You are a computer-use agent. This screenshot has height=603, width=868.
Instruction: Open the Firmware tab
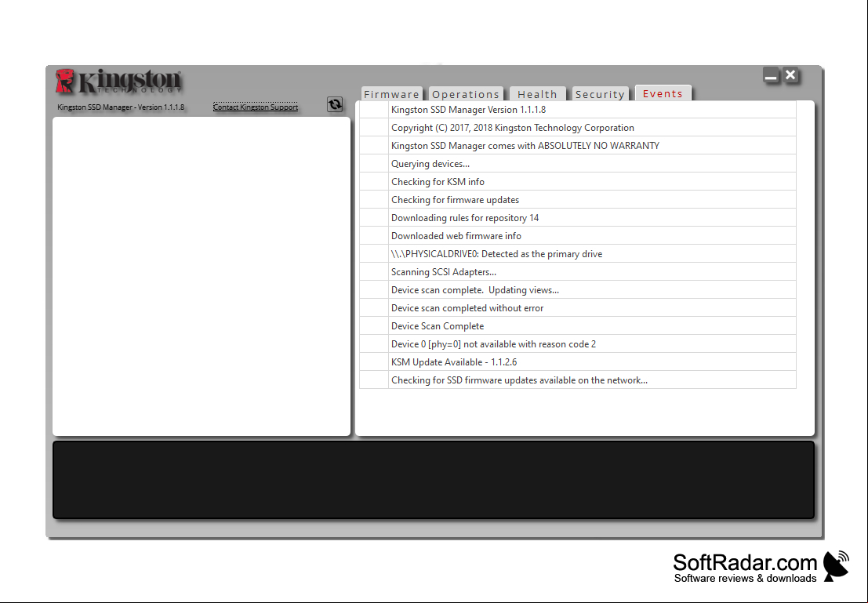coord(391,94)
